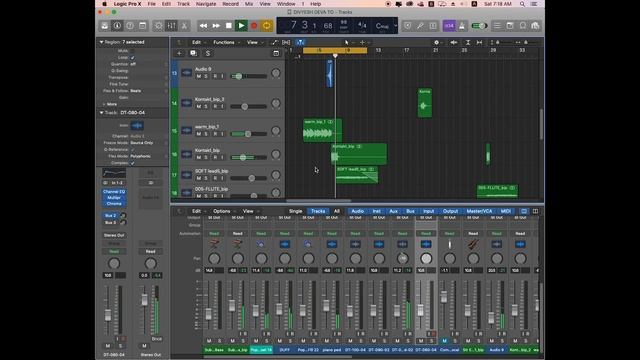
Task: Open the Window menu in the menu bar
Action: (x=286, y=4)
